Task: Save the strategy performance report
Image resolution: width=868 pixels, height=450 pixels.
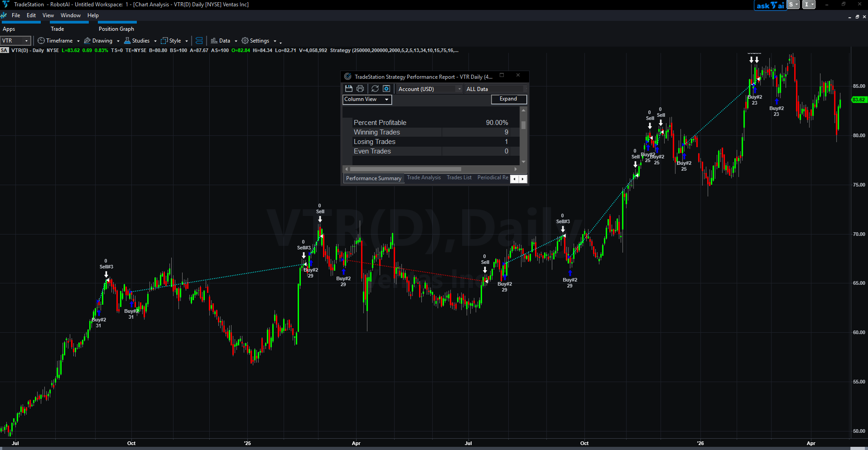Action: 348,89
